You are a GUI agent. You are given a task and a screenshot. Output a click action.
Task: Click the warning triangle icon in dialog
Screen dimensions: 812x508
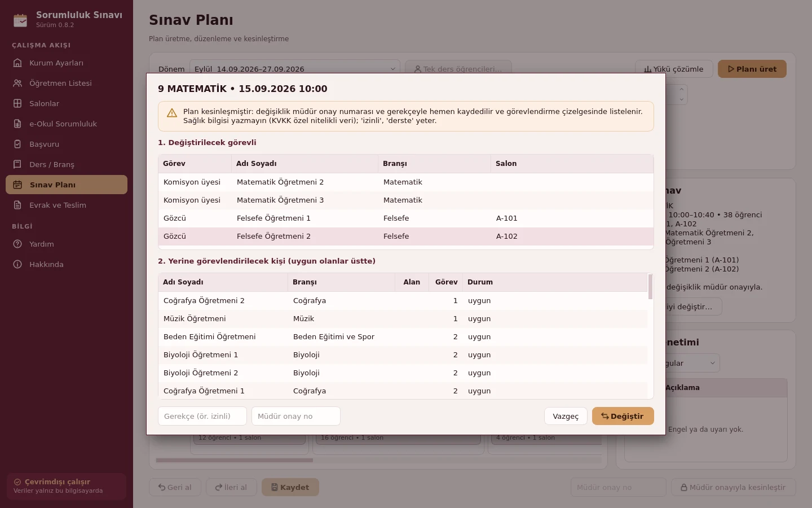point(172,113)
